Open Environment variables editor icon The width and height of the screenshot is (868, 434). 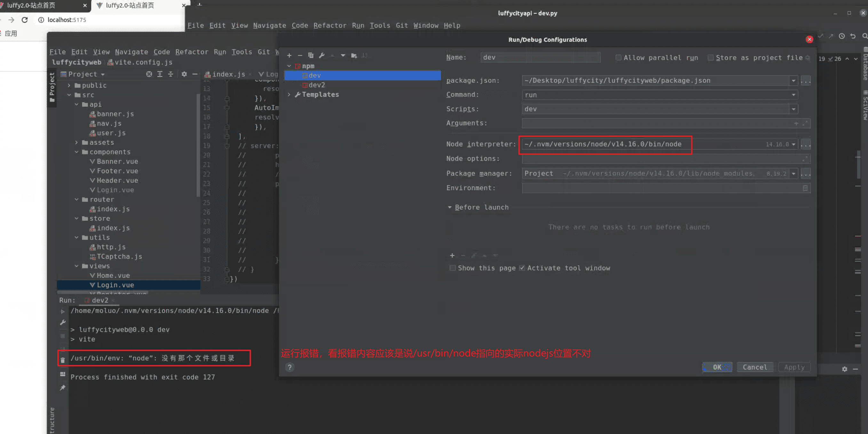[805, 188]
